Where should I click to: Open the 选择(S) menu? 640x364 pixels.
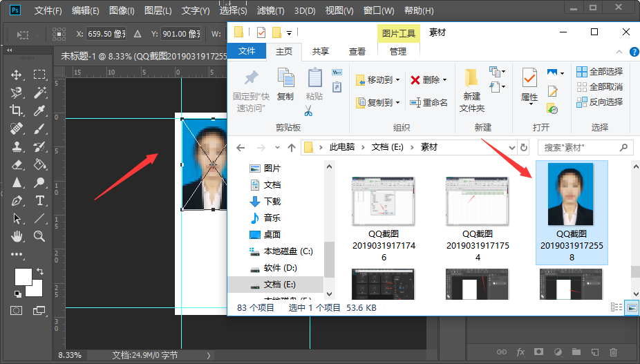coord(233,10)
